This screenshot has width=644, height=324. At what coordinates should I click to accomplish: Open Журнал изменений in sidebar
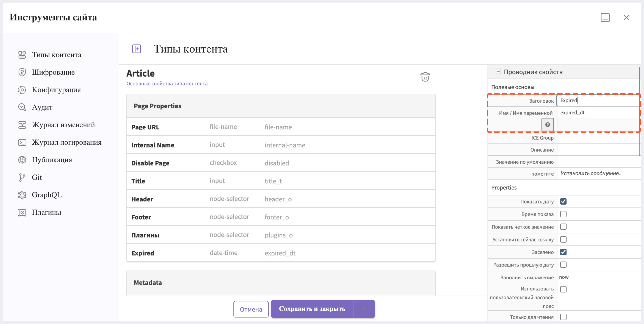(x=63, y=125)
